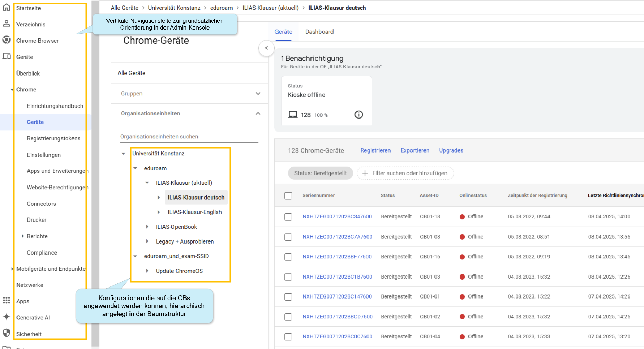The image size is (644, 349).
Task: Open Einstellungen in sidebar menu
Action: point(44,155)
